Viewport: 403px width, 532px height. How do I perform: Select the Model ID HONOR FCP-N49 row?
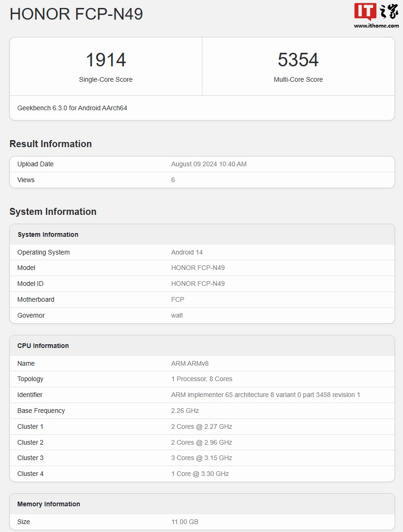pos(201,284)
